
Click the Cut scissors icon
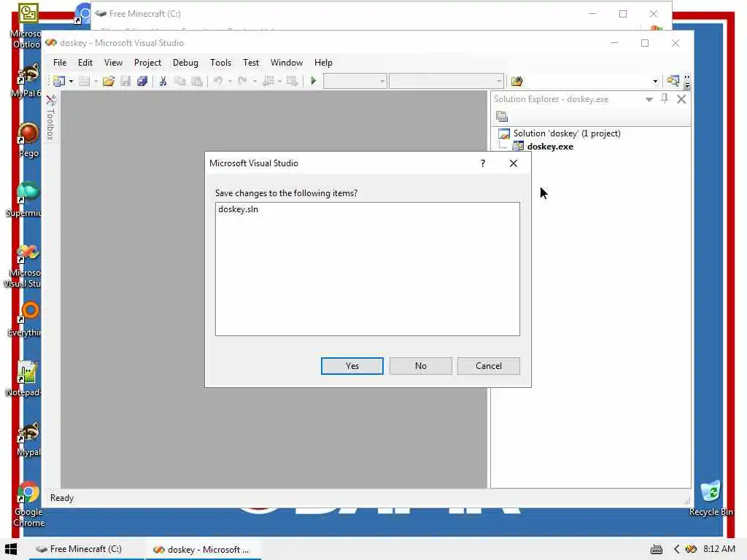[x=163, y=82]
